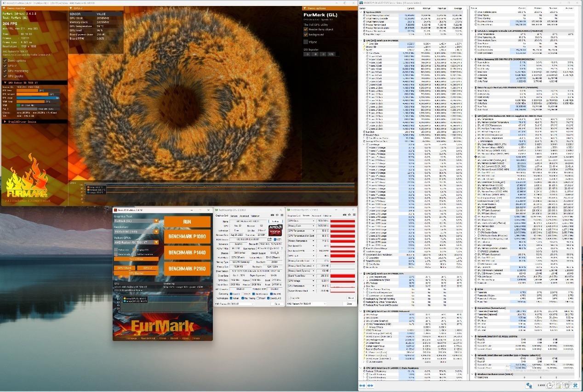The height and width of the screenshot is (392, 583).
Task: Click the HWiNFO close sensors X icon
Action: click(577, 385)
